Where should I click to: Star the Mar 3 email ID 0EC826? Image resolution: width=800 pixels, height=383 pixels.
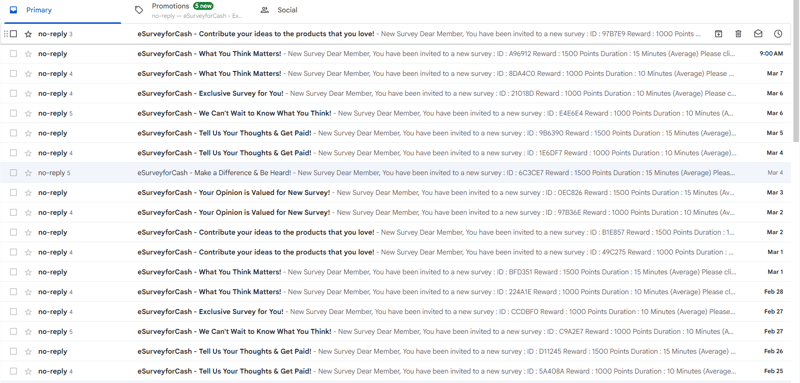[x=28, y=193]
